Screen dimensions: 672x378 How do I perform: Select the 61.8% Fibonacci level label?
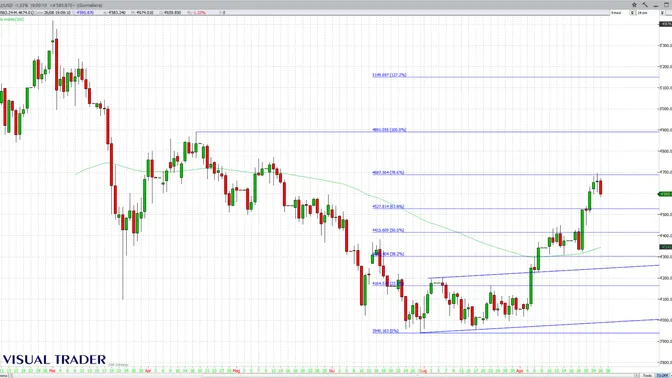coord(388,207)
